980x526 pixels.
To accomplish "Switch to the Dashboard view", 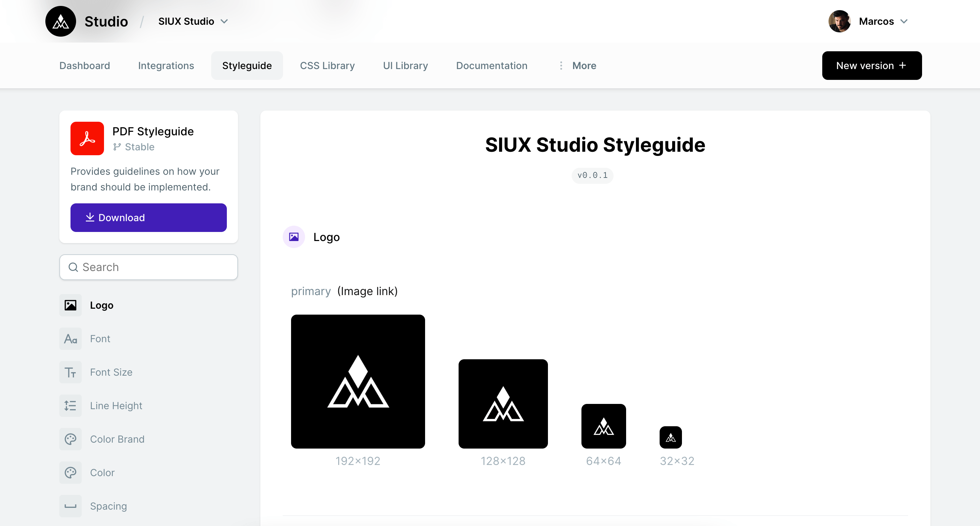I will tap(84, 66).
